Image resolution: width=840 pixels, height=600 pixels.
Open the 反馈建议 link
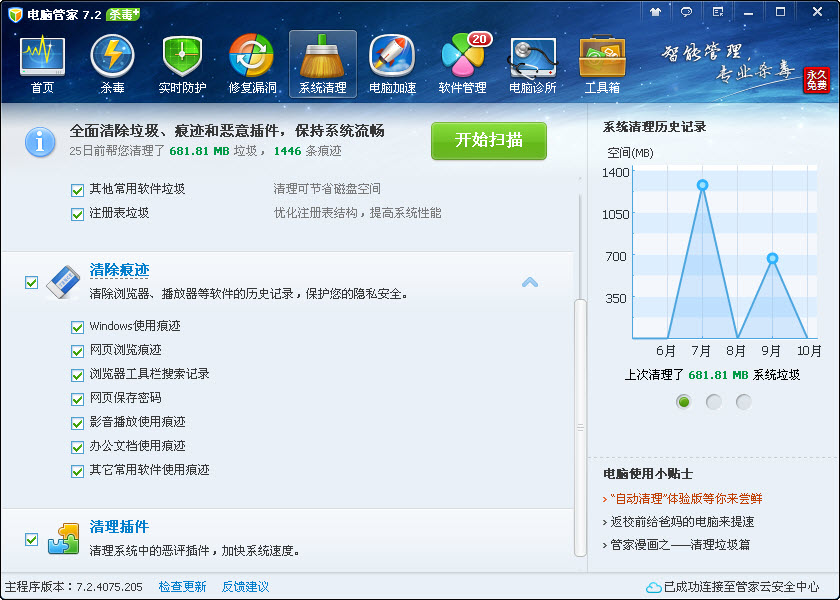(x=245, y=587)
